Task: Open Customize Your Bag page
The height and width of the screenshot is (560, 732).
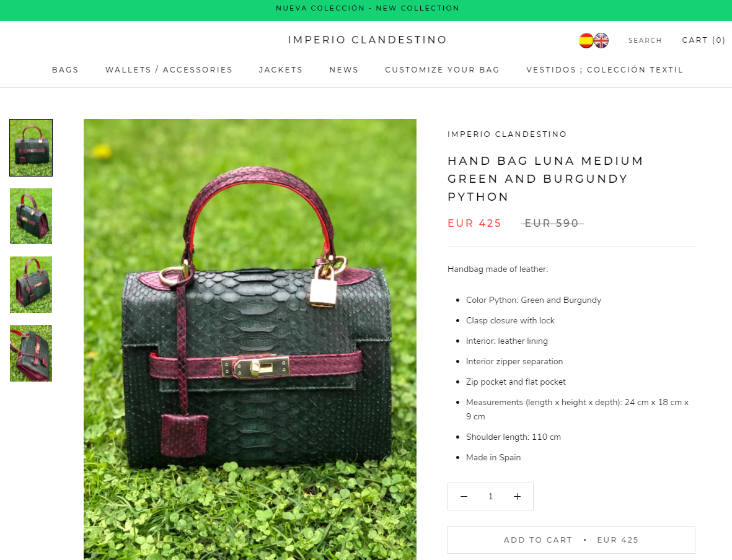Action: (x=442, y=69)
